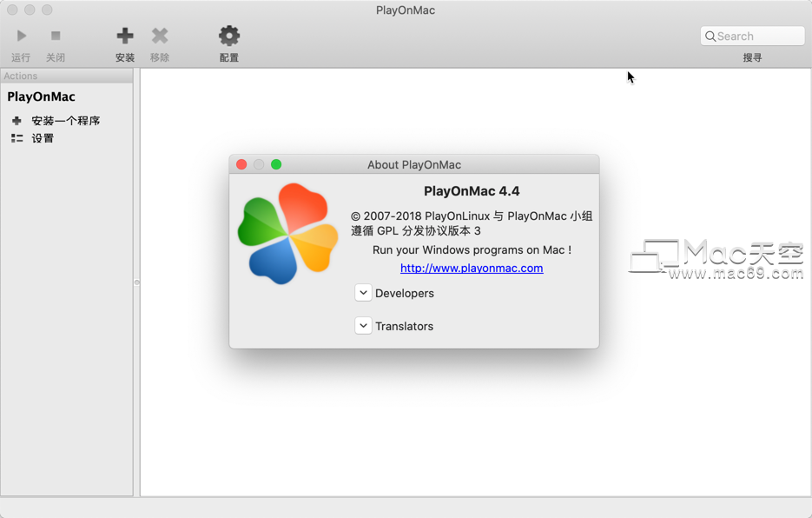Open the http://www.playonmac.com link
The image size is (812, 518).
point(472,268)
